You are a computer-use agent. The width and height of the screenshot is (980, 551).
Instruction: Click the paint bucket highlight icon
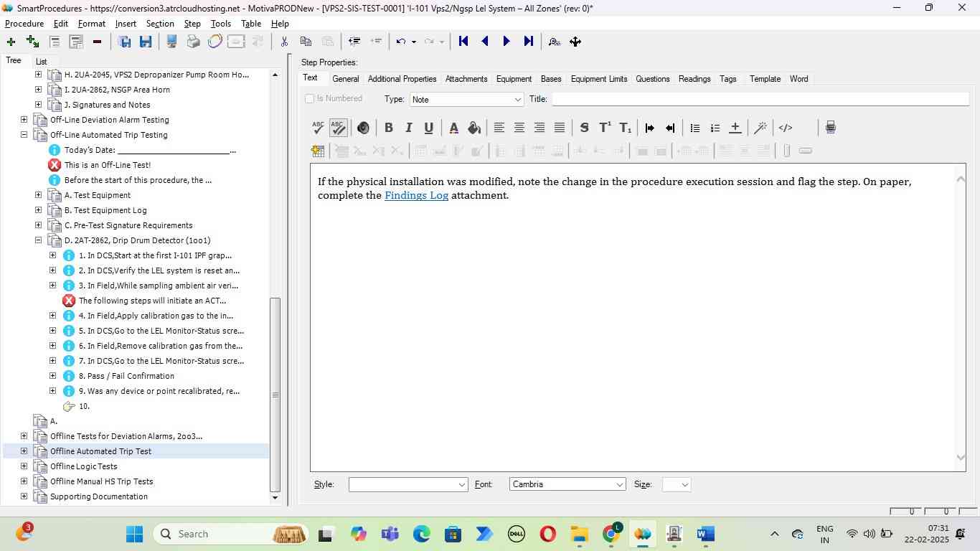coord(474,128)
